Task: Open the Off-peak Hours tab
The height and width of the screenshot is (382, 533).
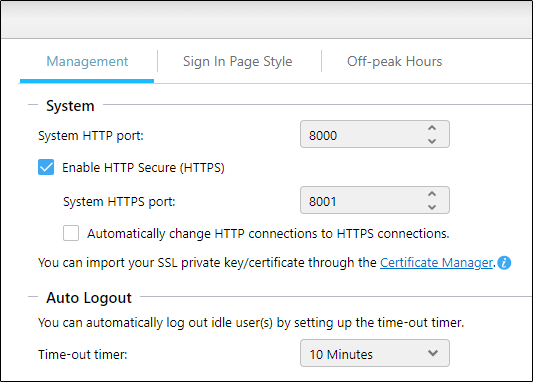Action: coord(394,62)
